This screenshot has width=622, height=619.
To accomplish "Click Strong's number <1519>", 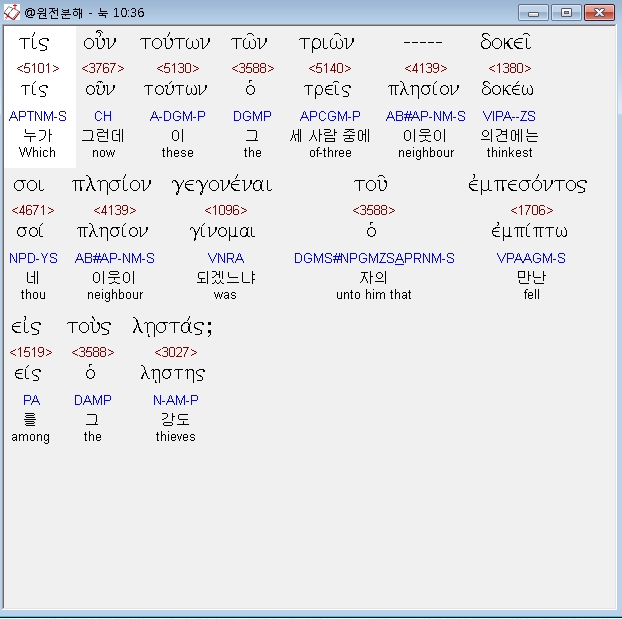I will click(x=31, y=352).
